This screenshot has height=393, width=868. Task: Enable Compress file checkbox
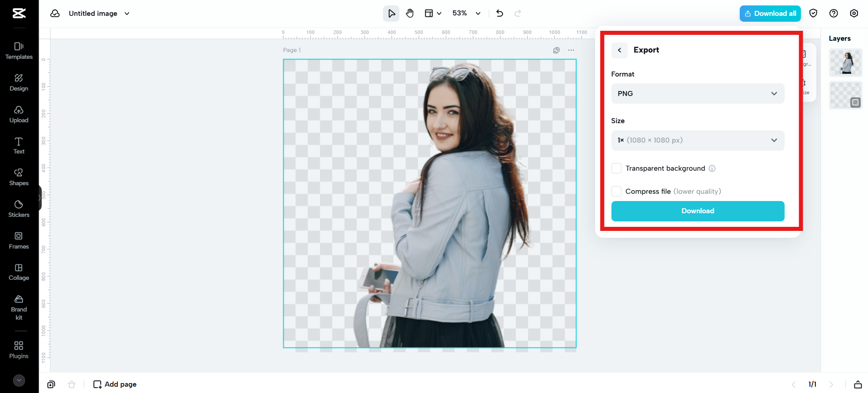tap(616, 192)
